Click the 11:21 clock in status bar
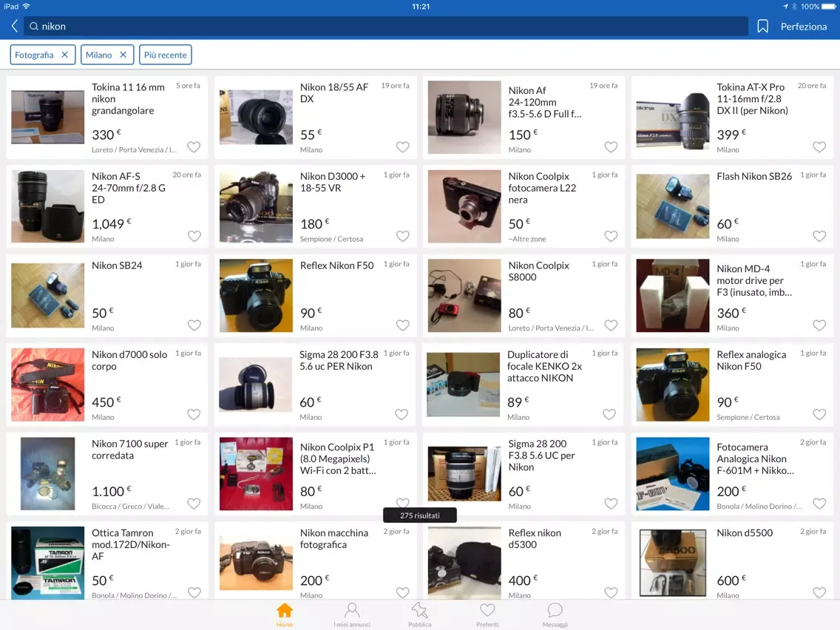The width and height of the screenshot is (840, 630). pos(421,7)
